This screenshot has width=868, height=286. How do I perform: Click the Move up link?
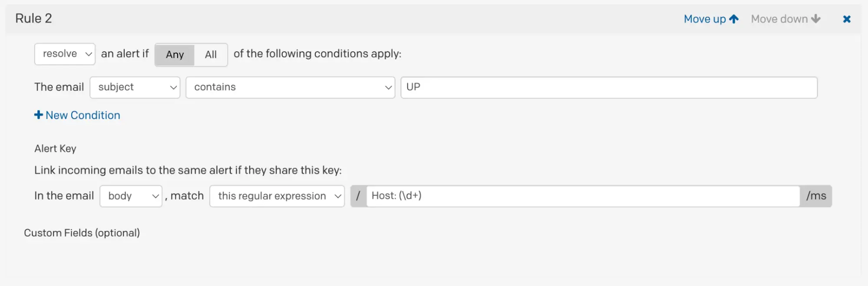pos(705,19)
